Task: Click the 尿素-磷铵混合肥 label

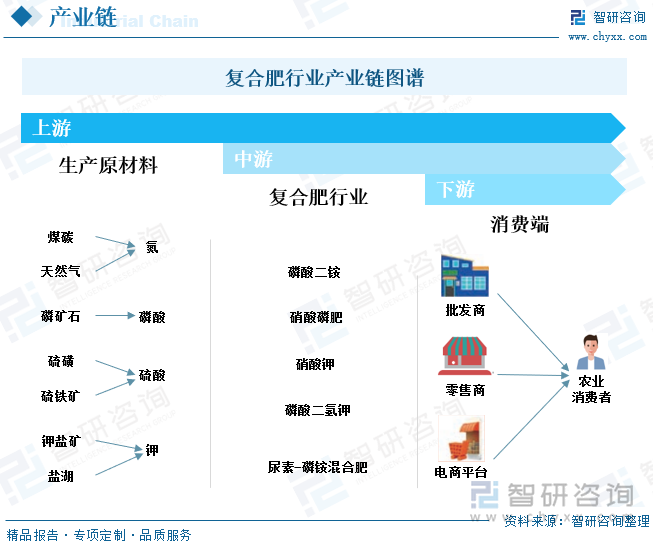Action: tap(317, 466)
